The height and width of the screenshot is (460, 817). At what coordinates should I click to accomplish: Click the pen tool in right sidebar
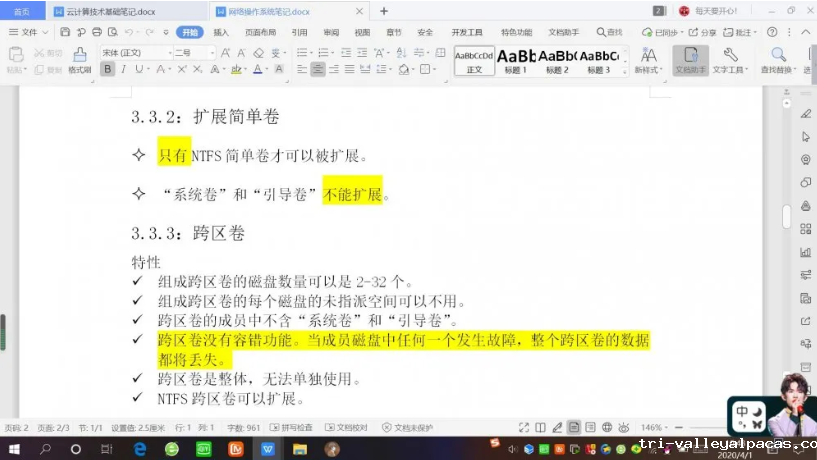click(x=806, y=114)
